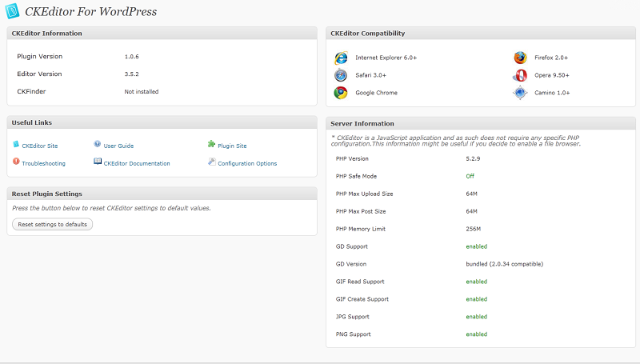Open the Troubleshooting link
Viewport: 640px width, 364px height.
tap(43, 163)
